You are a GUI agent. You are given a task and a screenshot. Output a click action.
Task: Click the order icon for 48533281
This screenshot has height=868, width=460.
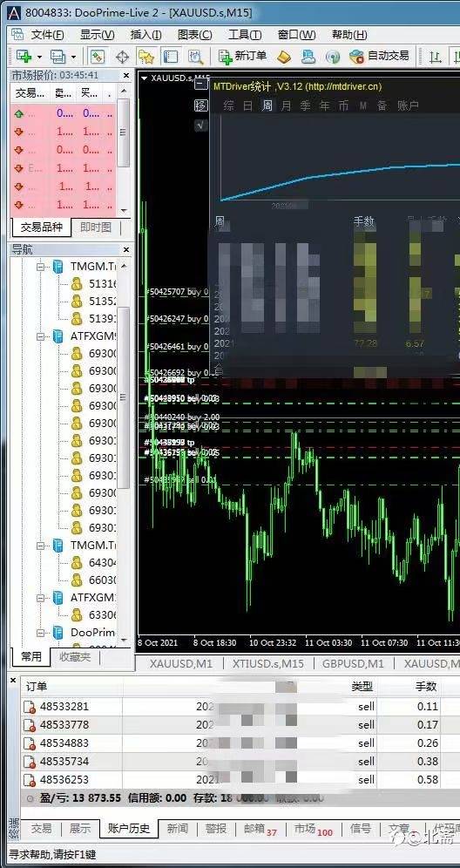point(30,707)
